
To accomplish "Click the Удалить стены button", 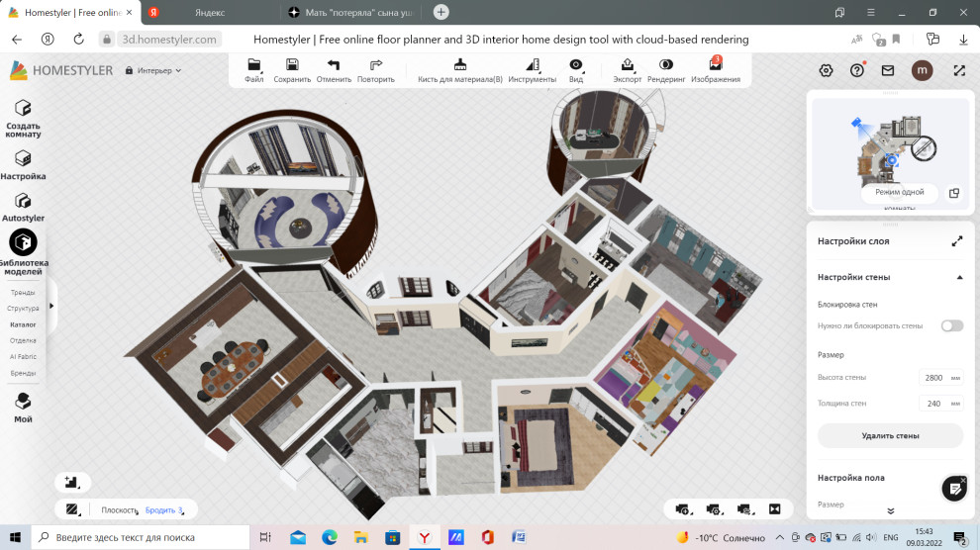I will tap(890, 435).
